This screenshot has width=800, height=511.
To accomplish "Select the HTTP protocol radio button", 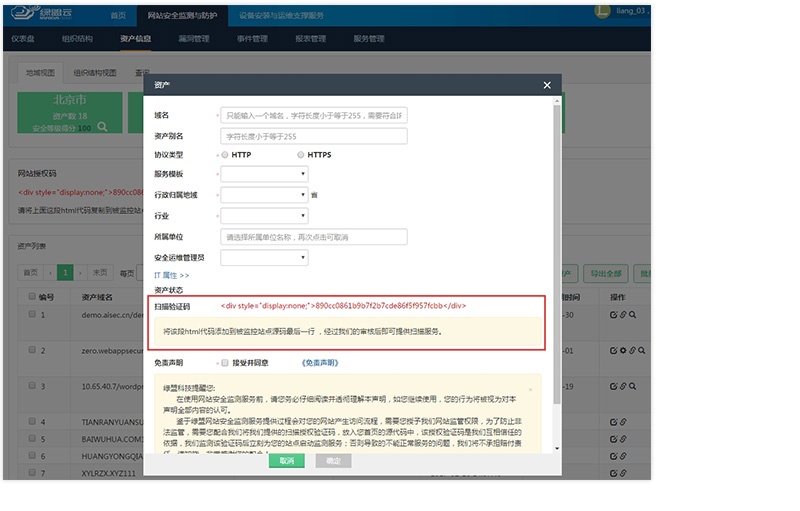I will (224, 155).
